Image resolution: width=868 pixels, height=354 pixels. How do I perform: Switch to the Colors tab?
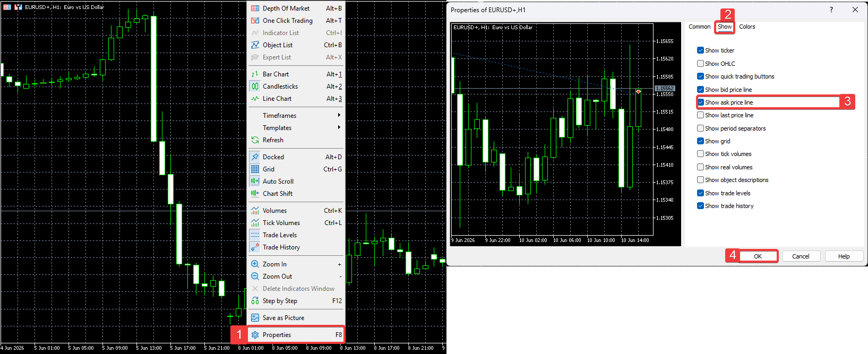[x=747, y=27]
